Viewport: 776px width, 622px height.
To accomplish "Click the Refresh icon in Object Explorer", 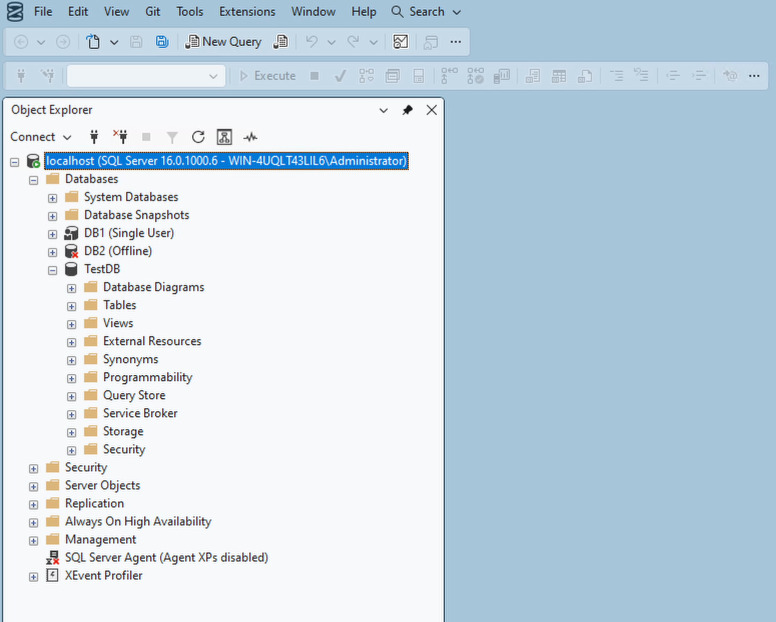I will pyautogui.click(x=198, y=137).
